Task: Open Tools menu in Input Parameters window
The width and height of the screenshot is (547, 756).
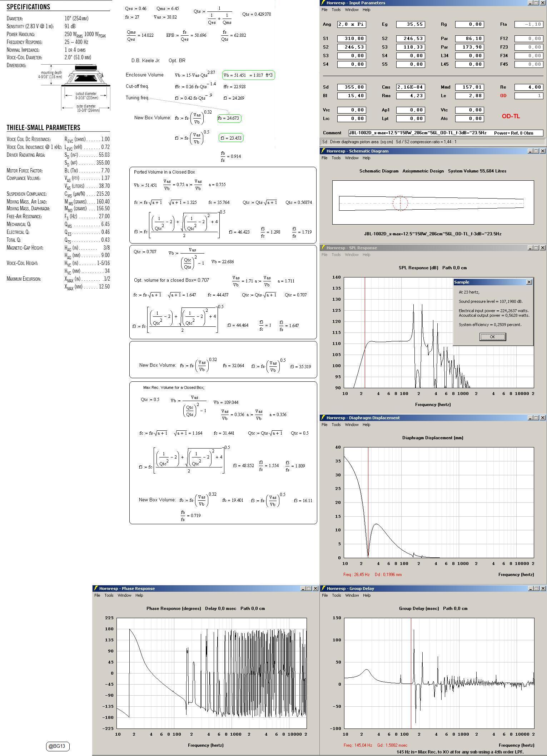Action: [336, 10]
